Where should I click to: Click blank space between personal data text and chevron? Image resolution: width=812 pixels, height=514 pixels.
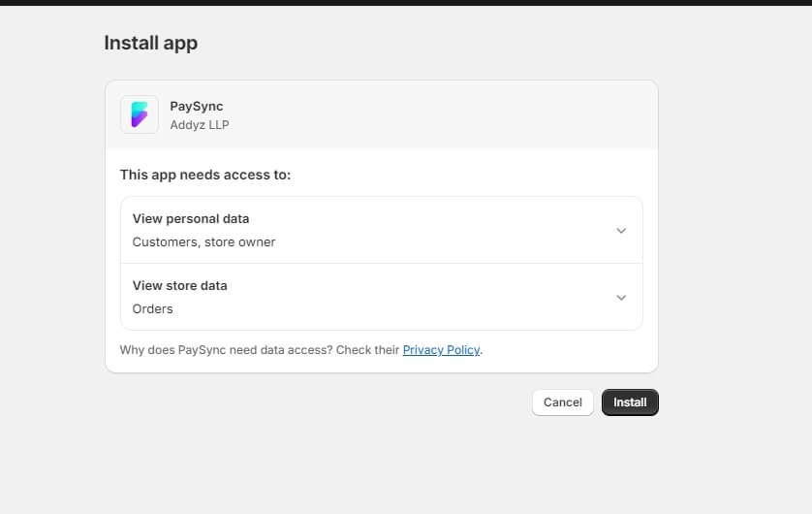tap(436, 231)
